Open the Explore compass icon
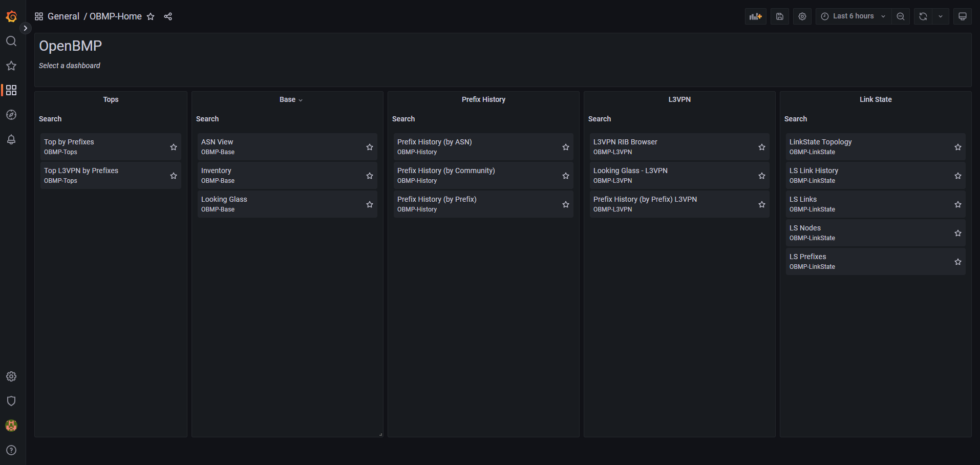980x465 pixels. 11,115
